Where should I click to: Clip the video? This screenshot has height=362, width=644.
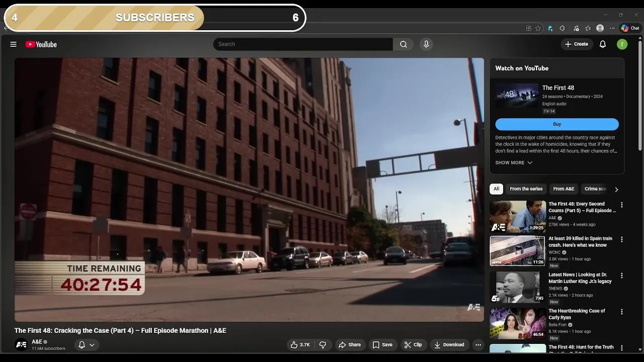click(413, 345)
